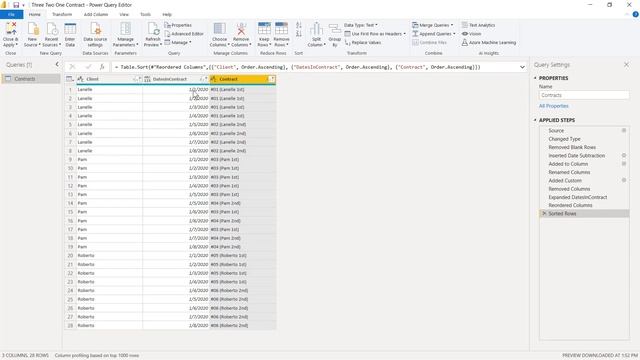Image resolution: width=640 pixels, height=360 pixels.
Task: Open query Properties from the ribbon
Action: coord(178,25)
